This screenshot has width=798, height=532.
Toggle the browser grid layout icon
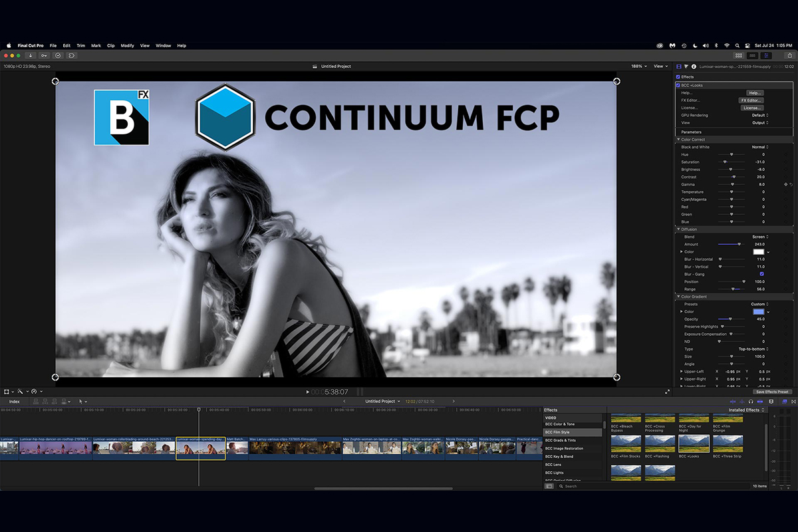pos(738,55)
